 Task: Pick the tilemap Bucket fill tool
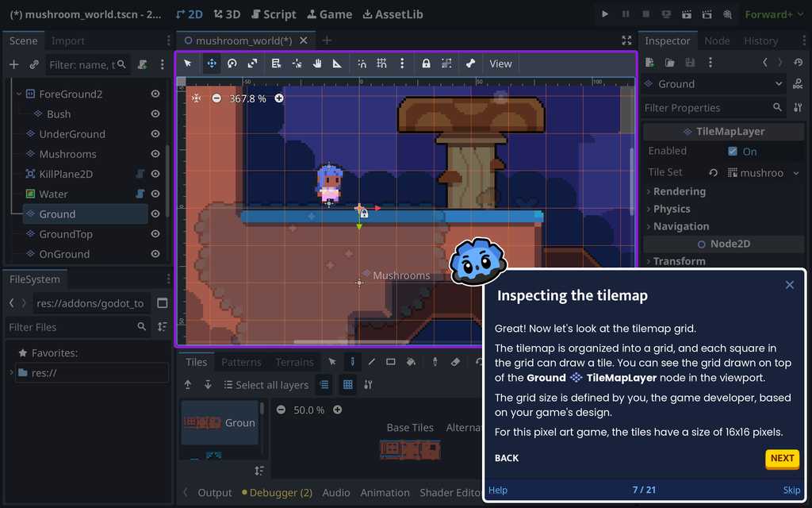coord(411,362)
